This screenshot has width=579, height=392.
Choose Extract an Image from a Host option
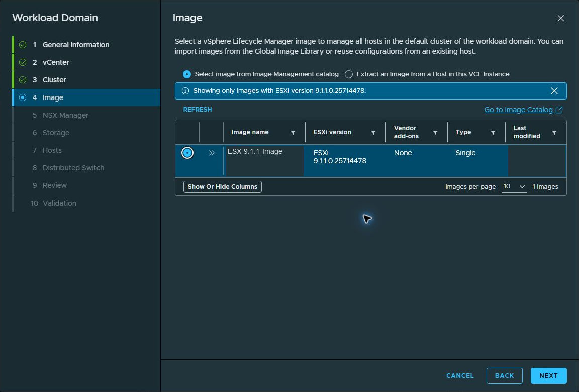coord(349,74)
